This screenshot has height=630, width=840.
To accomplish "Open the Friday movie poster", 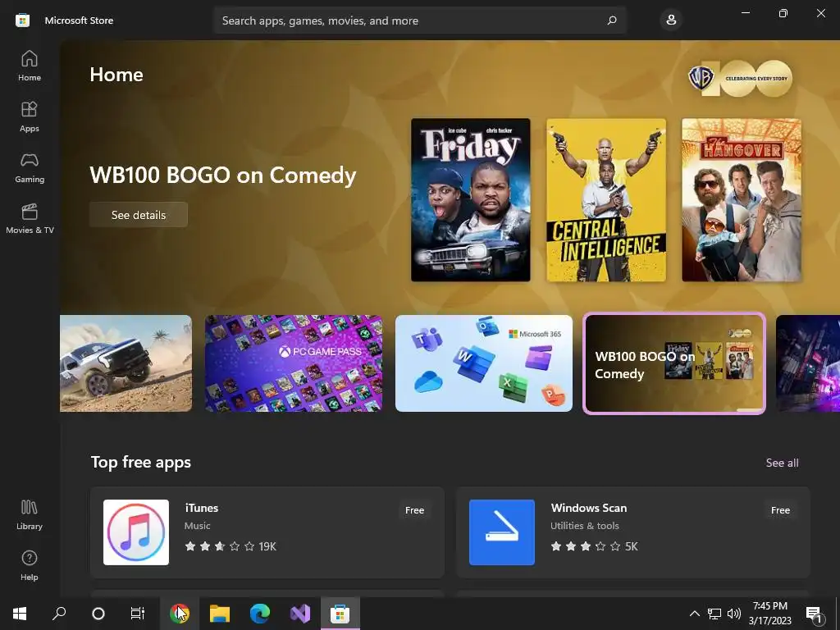I will [470, 200].
